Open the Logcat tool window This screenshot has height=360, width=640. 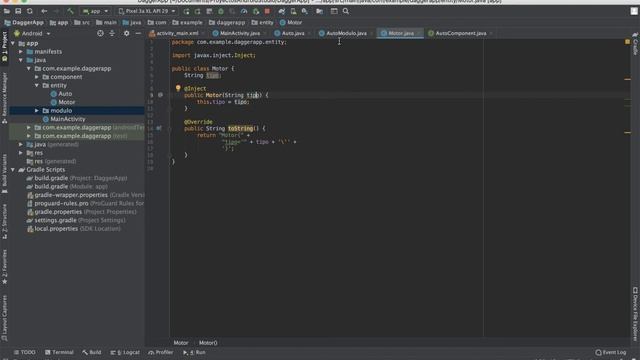[125, 352]
